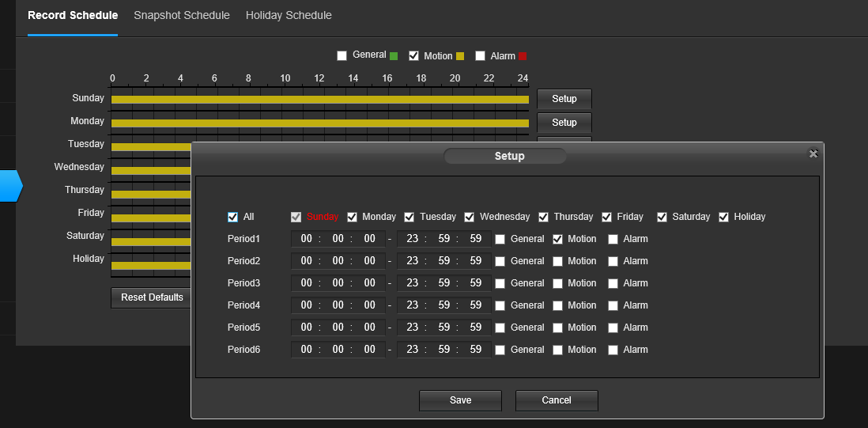Enable Motion for Period2
This screenshot has width=868, height=428.
(557, 261)
